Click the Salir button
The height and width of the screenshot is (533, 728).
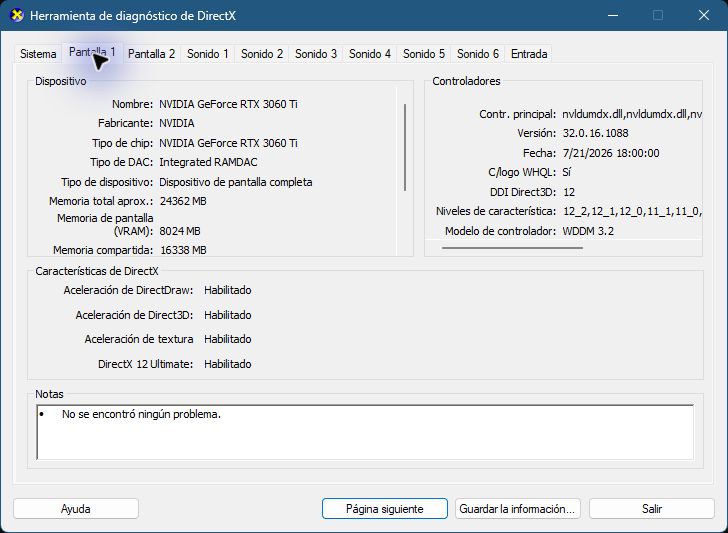point(651,509)
